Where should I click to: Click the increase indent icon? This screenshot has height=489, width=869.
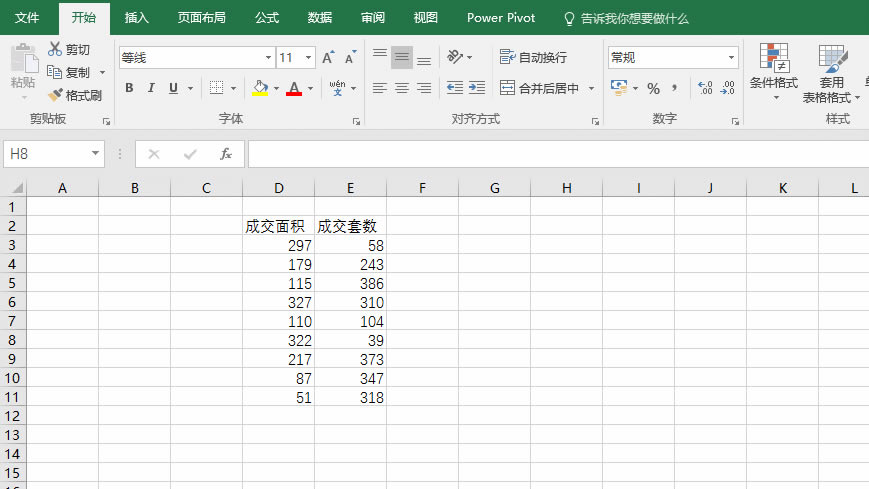[476, 88]
